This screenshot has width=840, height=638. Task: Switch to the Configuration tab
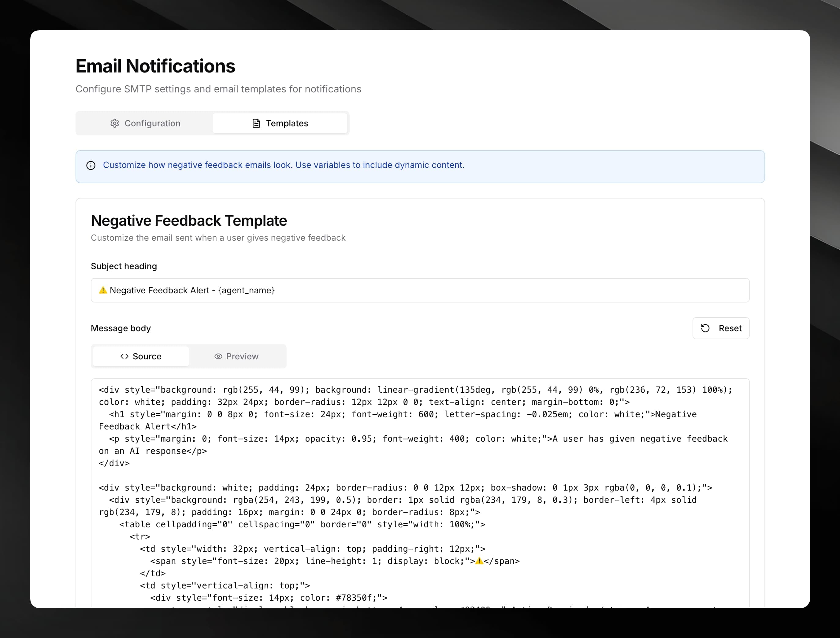pyautogui.click(x=145, y=124)
